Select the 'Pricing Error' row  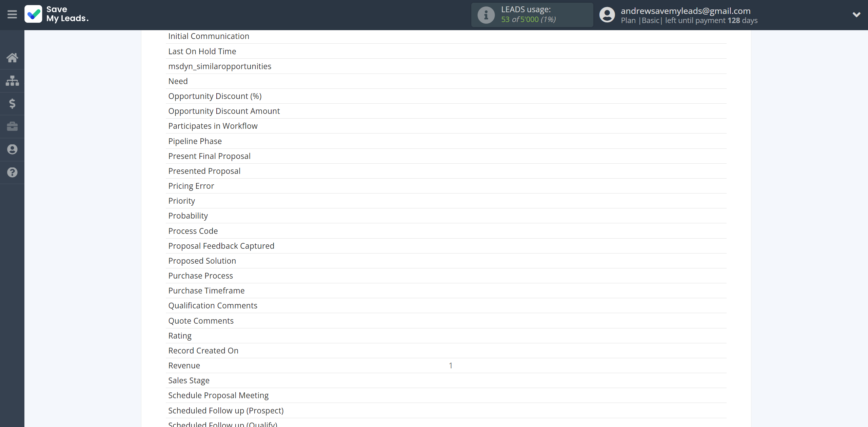click(x=446, y=186)
